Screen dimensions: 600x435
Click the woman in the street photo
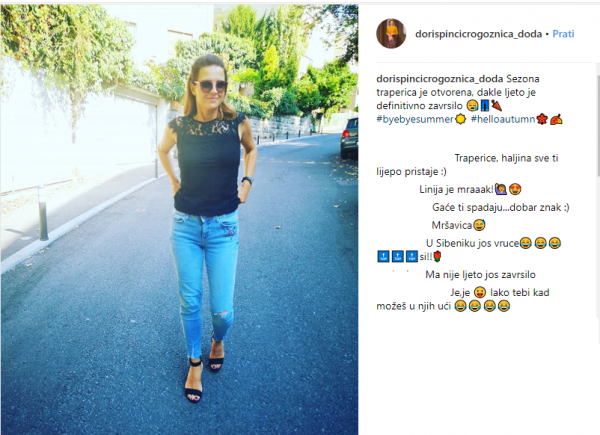(x=208, y=226)
